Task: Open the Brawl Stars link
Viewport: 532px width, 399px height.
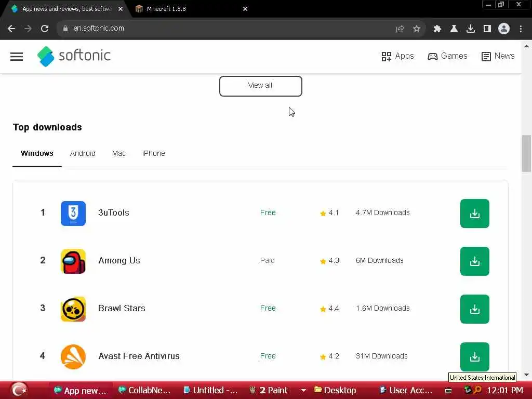Action: pos(122,309)
